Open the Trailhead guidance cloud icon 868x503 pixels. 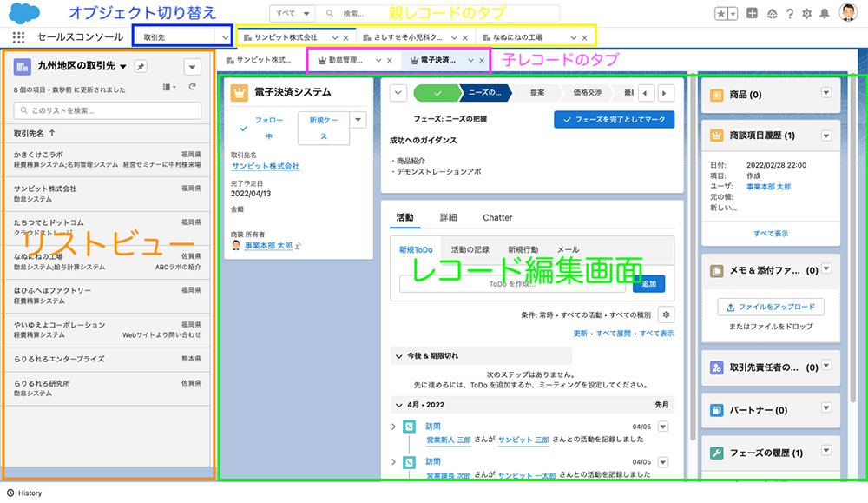[x=773, y=14]
